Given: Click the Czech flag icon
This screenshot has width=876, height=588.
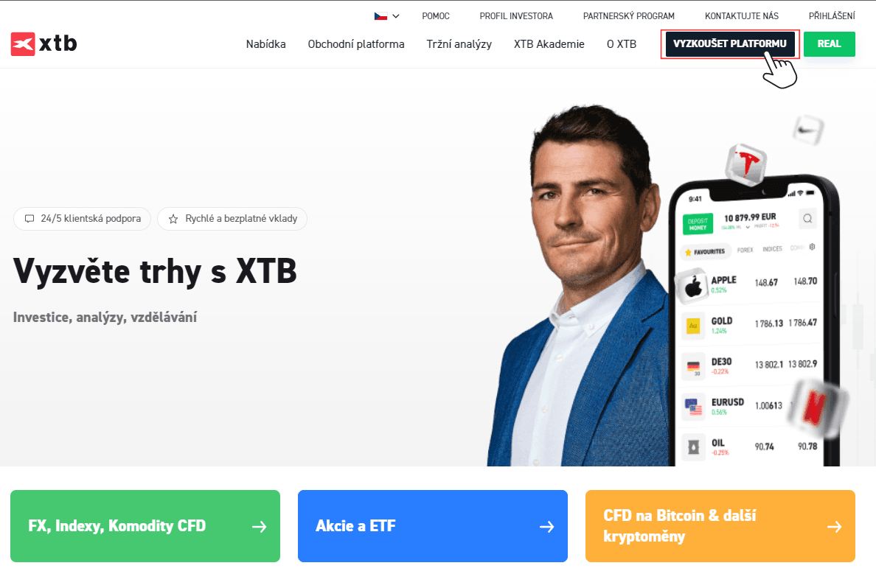Looking at the screenshot, I should click(380, 16).
